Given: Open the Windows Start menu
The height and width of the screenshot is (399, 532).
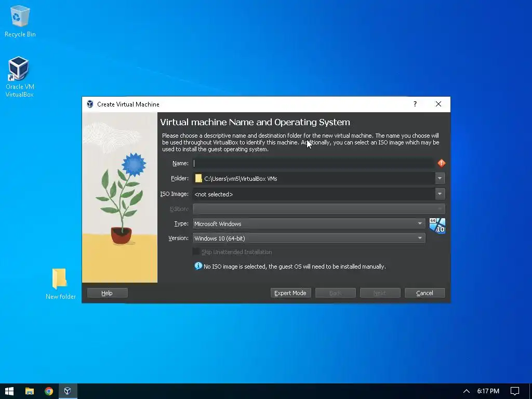Looking at the screenshot, I should (x=9, y=391).
